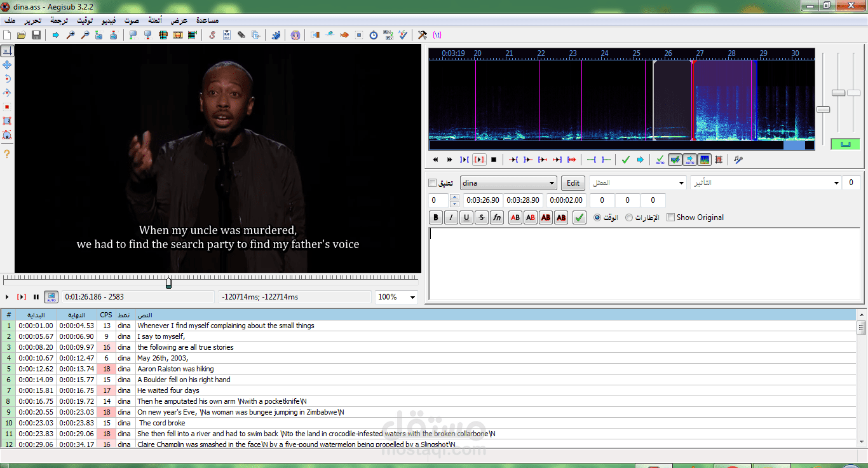Open Options hammer and wrench icon
Image resolution: width=868 pixels, height=468 pixels.
[x=423, y=35]
